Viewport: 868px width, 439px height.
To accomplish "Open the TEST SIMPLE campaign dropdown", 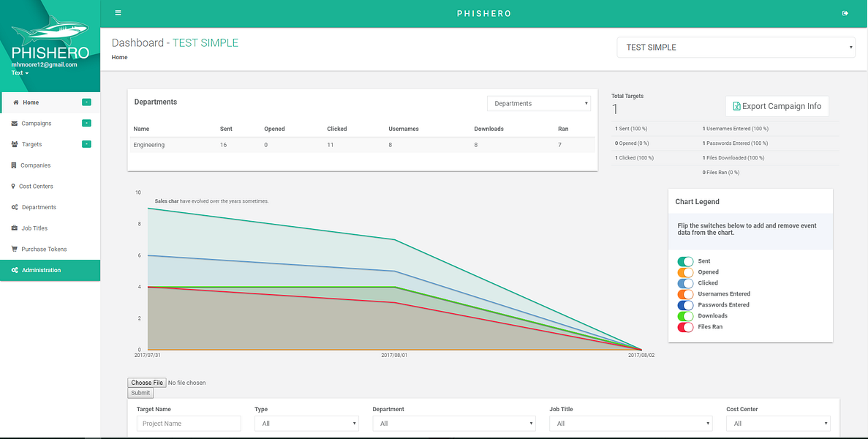I will tap(736, 48).
